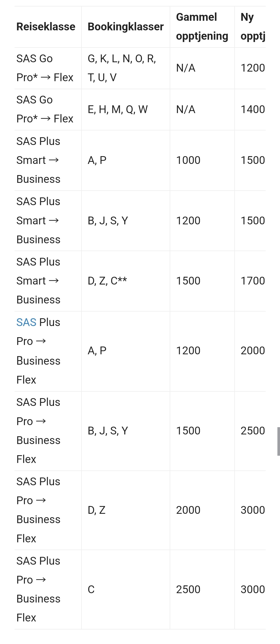The image size is (280, 644).
Task: Click the 1400 new earning value
Action: coord(252,109)
